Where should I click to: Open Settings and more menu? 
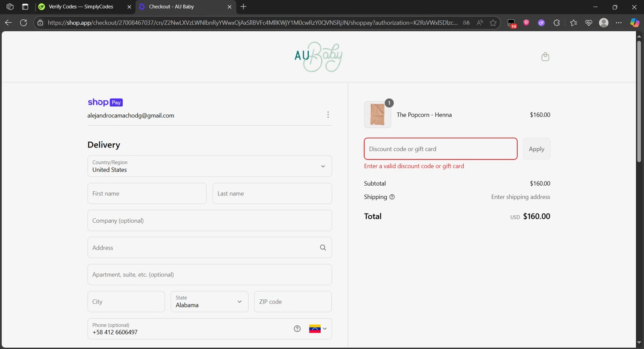point(619,23)
